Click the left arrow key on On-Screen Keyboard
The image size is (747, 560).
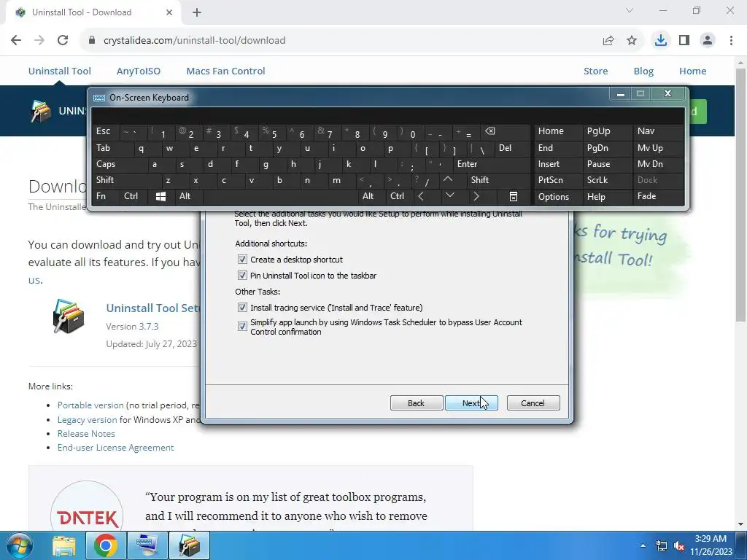[421, 196]
